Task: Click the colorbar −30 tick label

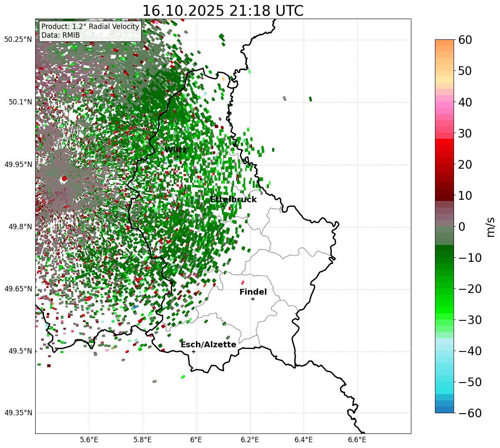Action: click(470, 320)
